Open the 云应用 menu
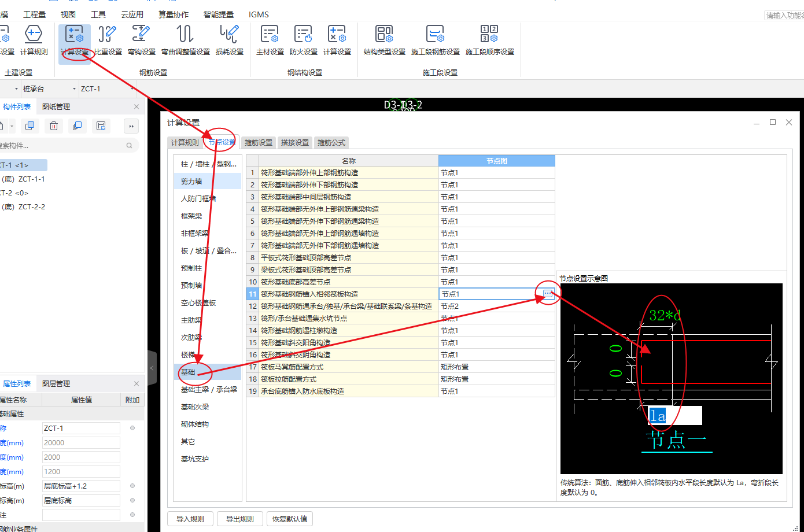 coord(132,14)
